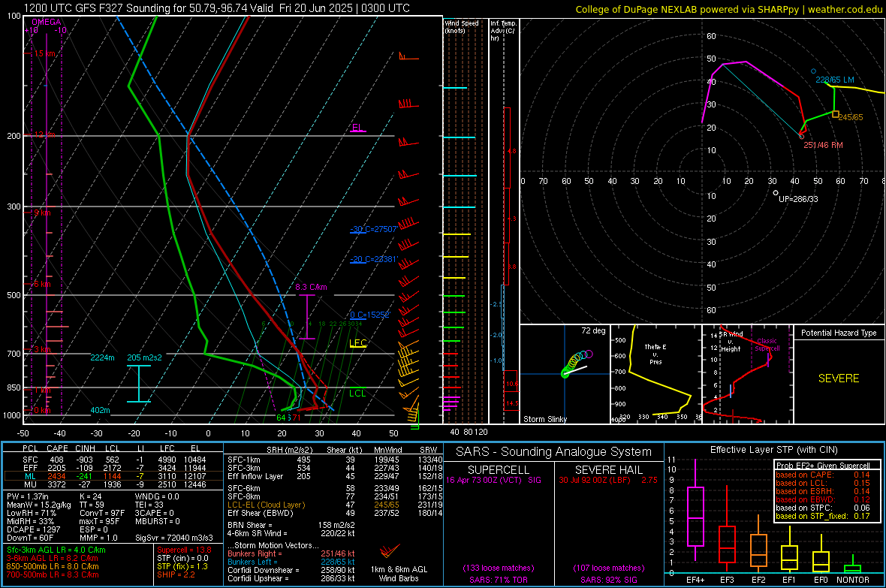Click the Inf. Temp. Adv. panel header
Viewport: 886px width, 588px height.
503,31
